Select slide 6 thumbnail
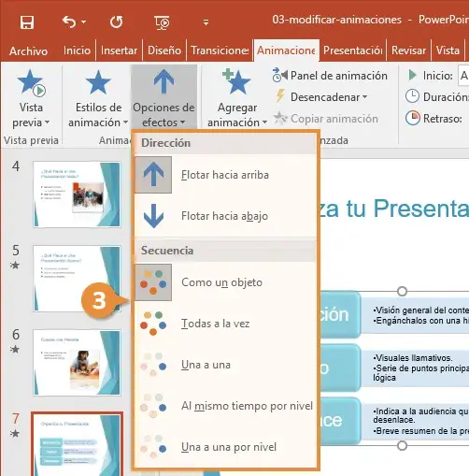Viewport: 469px width, 476px height. point(77,363)
